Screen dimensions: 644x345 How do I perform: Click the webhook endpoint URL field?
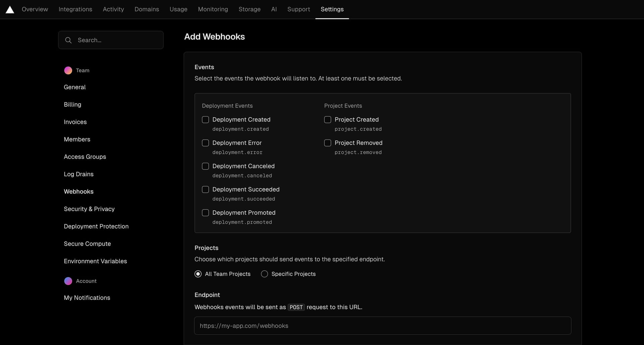click(382, 326)
